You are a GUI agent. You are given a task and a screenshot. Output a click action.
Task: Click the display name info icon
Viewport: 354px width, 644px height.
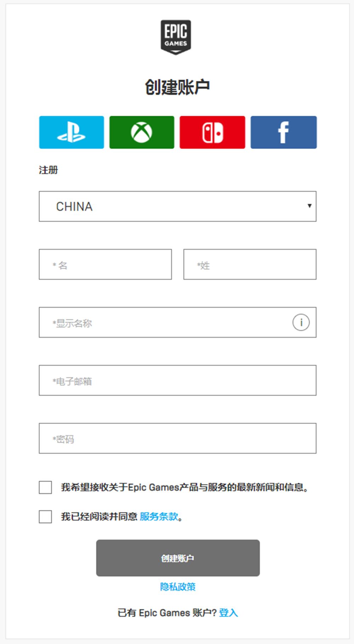(301, 323)
